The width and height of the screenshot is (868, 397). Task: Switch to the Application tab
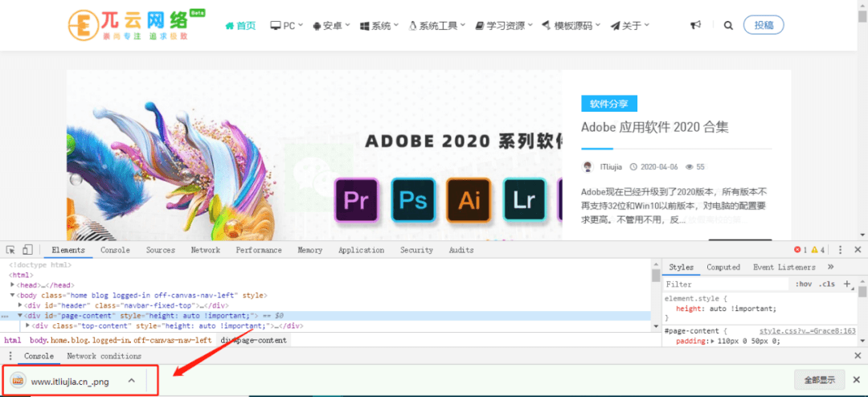pos(362,250)
